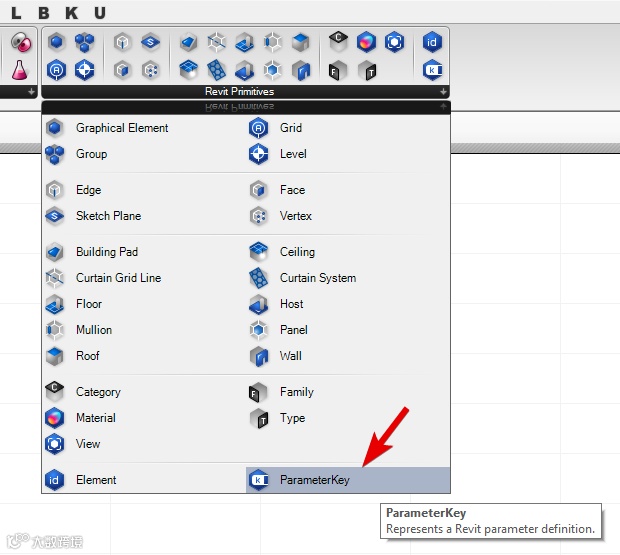This screenshot has height=555, width=620.
Task: Select Graphical Element from the dropdown list
Action: (x=144, y=128)
